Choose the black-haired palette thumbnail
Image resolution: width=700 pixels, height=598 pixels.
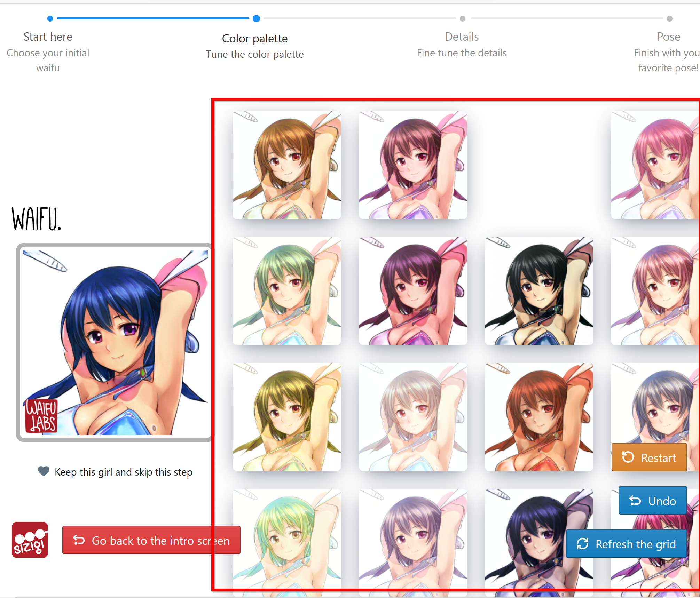click(539, 291)
